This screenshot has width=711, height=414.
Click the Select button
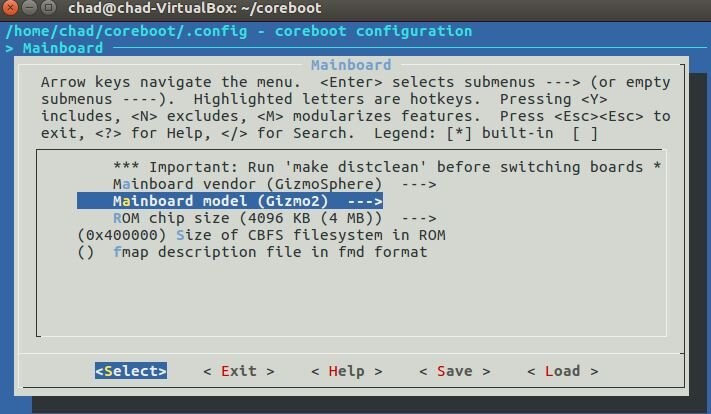point(131,371)
